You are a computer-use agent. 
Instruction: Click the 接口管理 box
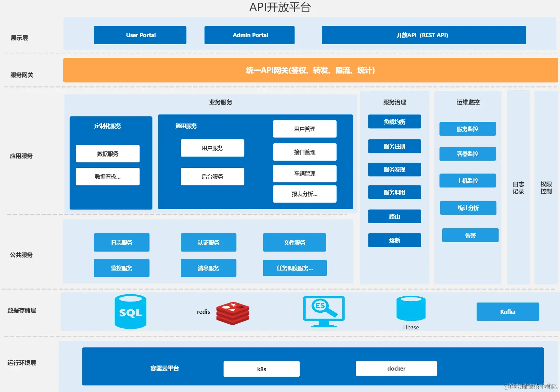click(305, 152)
